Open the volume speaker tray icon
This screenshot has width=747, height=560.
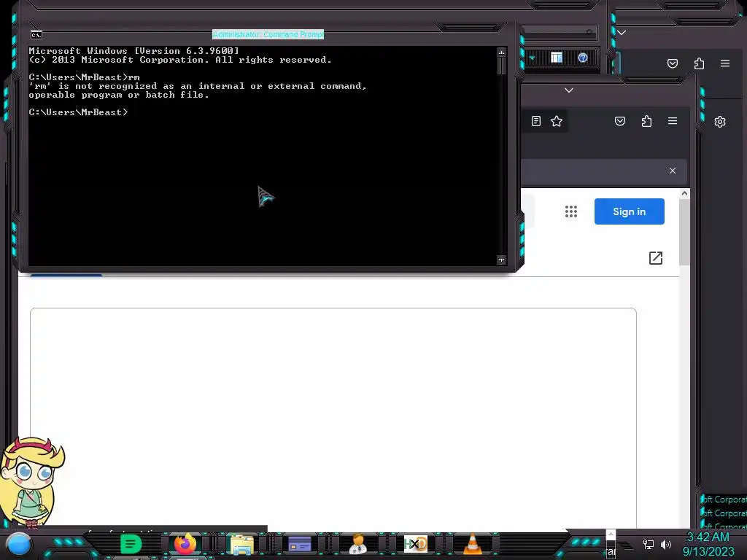click(665, 544)
